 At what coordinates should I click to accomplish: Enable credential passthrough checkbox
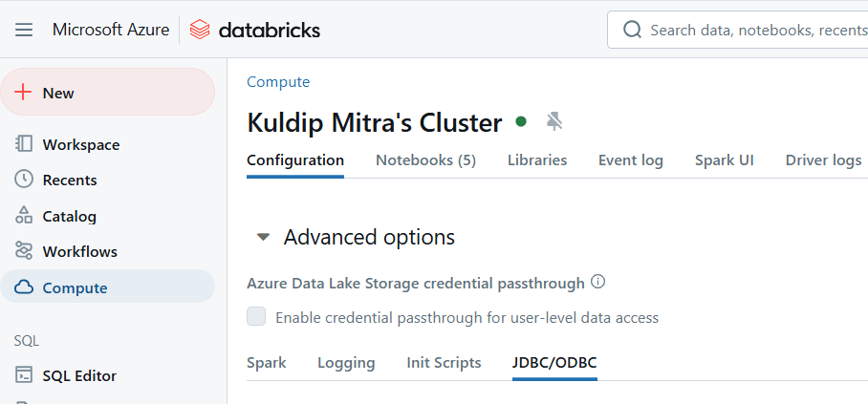[x=256, y=317]
